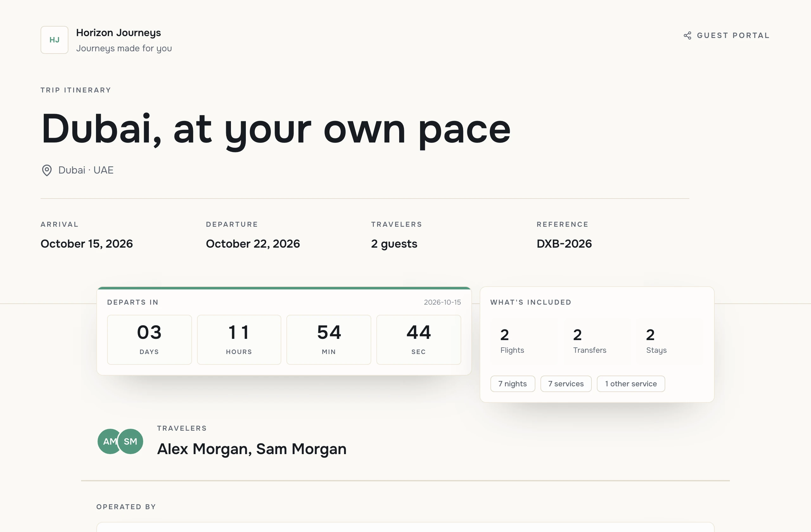Click the AM traveler avatar
This screenshot has height=532, width=811.
[108, 441]
